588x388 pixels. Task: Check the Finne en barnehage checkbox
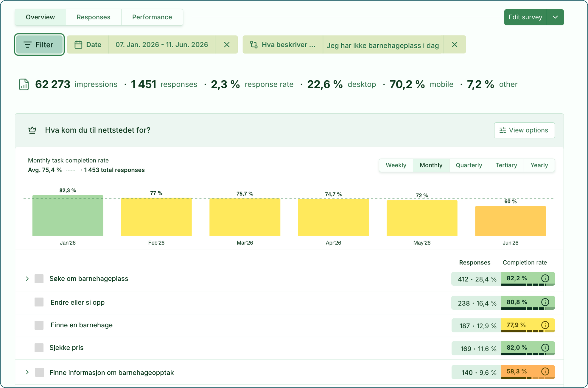[x=39, y=325]
